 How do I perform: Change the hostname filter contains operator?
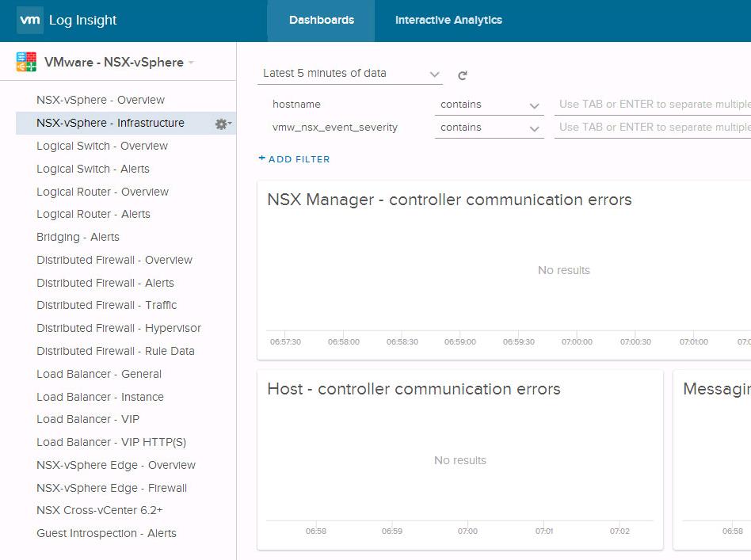tap(489, 105)
